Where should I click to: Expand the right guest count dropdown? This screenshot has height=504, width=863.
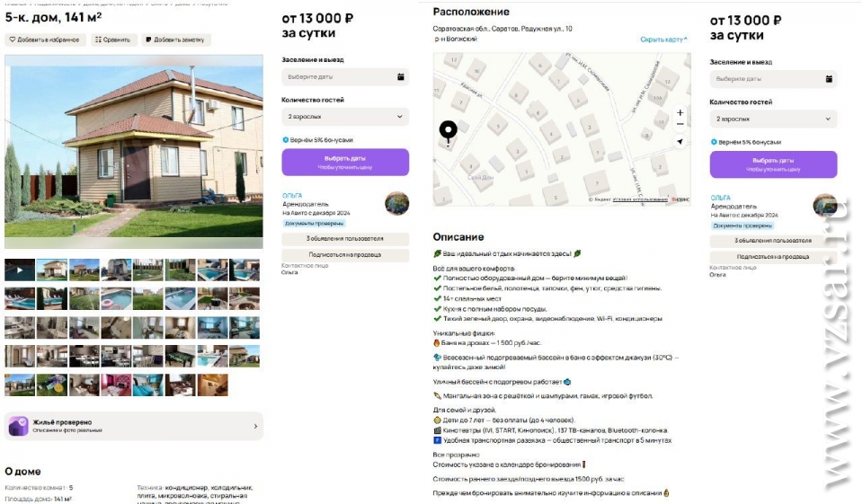[x=773, y=119]
